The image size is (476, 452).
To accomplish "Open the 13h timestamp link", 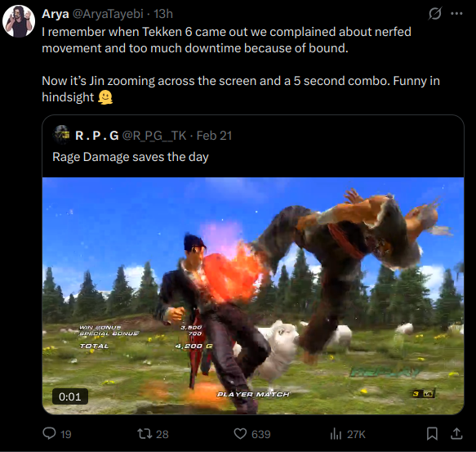I will [163, 14].
